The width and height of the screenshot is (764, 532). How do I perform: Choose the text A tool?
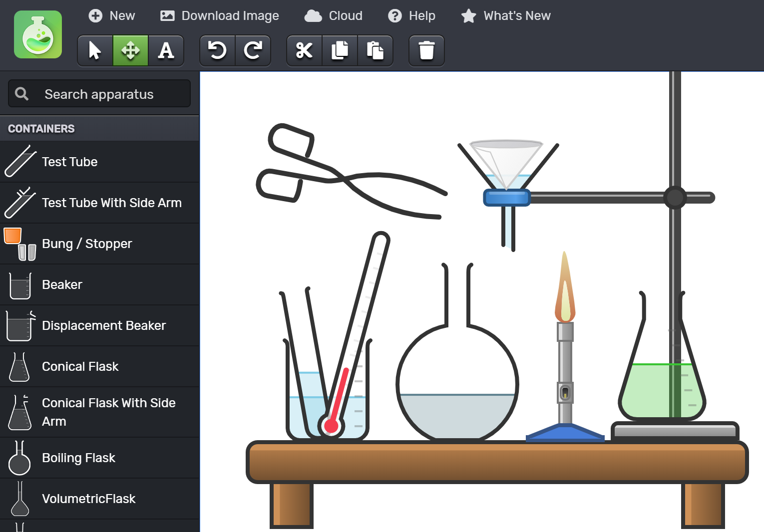(166, 50)
